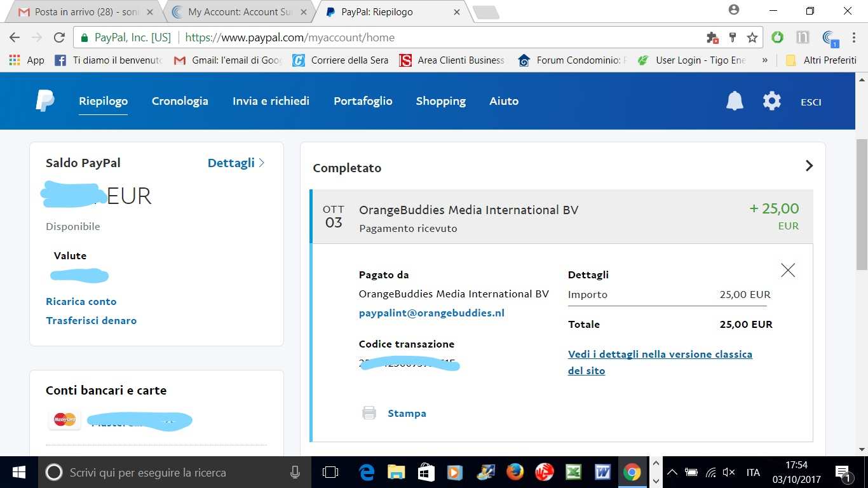Click the saved password key icon
This screenshot has height=488, width=868.
pyautogui.click(x=733, y=37)
